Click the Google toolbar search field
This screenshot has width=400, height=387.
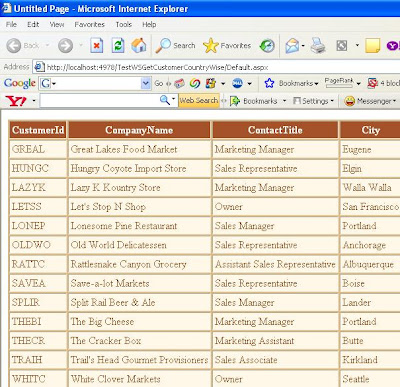coord(96,83)
